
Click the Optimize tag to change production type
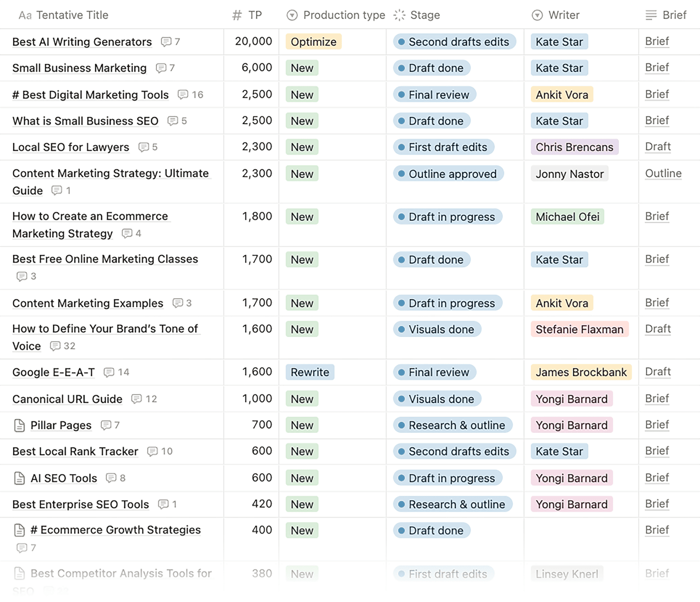click(x=314, y=42)
